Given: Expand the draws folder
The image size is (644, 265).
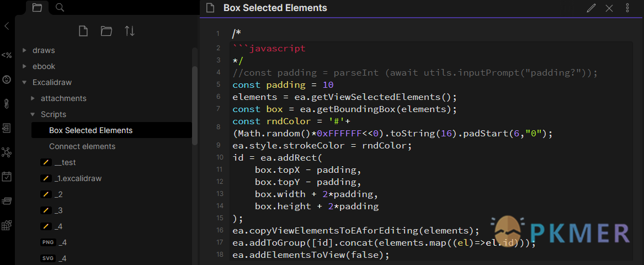Looking at the screenshot, I should click(x=24, y=51).
